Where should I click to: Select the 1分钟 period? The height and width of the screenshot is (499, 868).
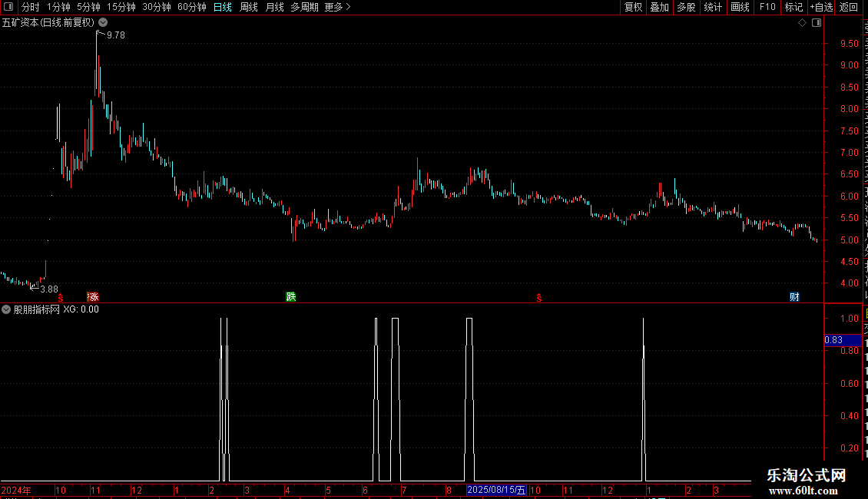[x=58, y=7]
